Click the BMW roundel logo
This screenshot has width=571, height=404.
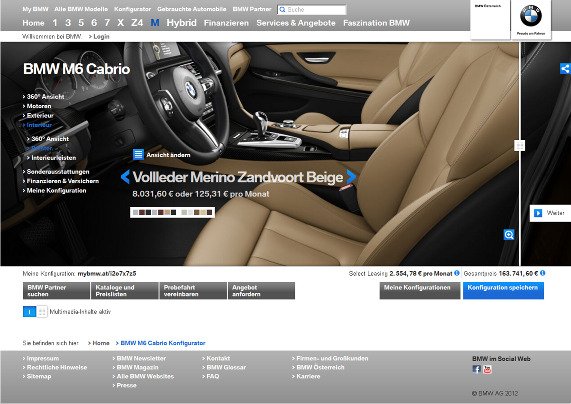[x=531, y=15]
